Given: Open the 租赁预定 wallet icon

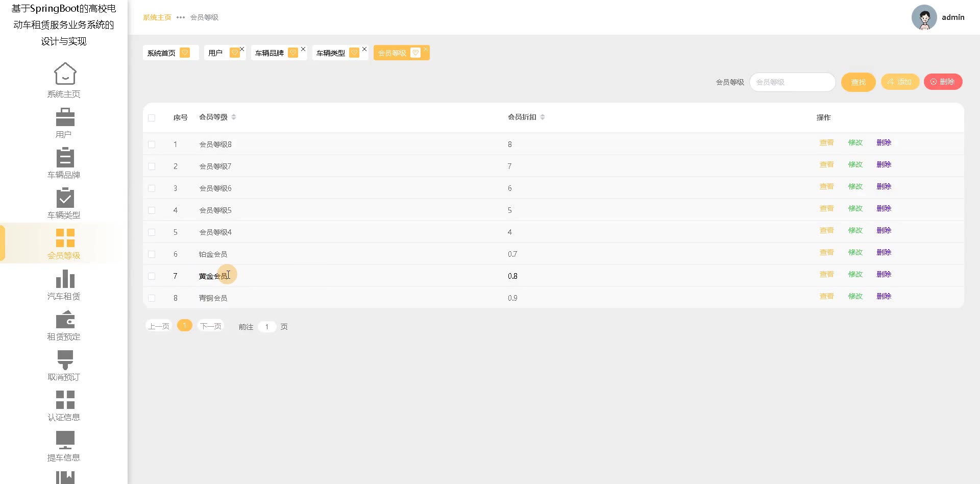Looking at the screenshot, I should (x=65, y=319).
